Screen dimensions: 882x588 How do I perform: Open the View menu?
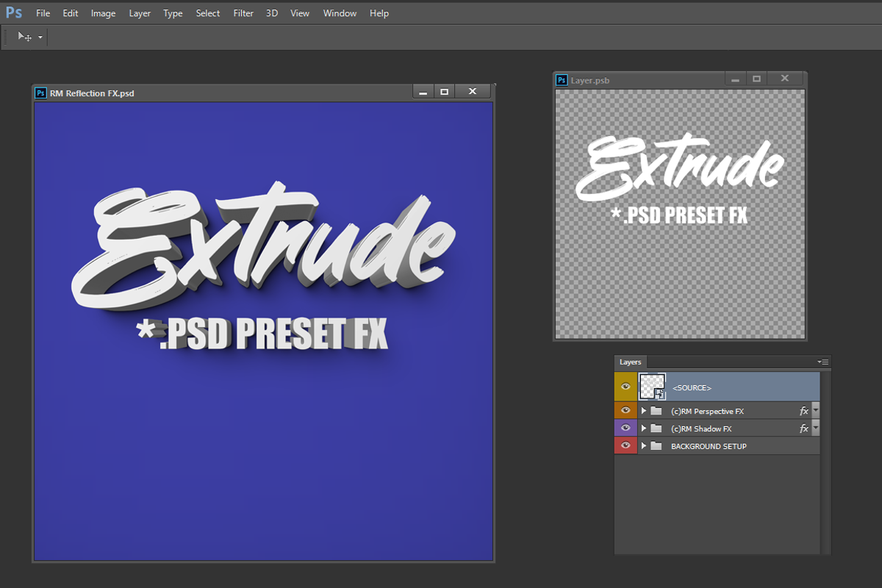click(300, 13)
